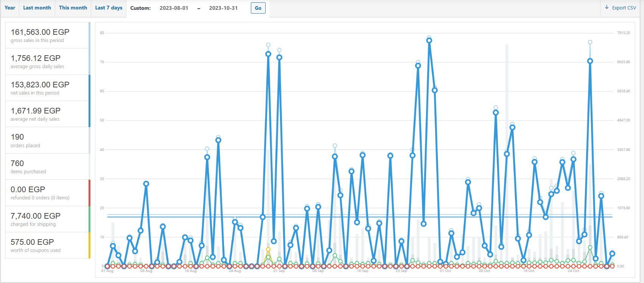Click the yellow worth of coupons used entry
This screenshot has width=644, height=283.
(48, 245)
